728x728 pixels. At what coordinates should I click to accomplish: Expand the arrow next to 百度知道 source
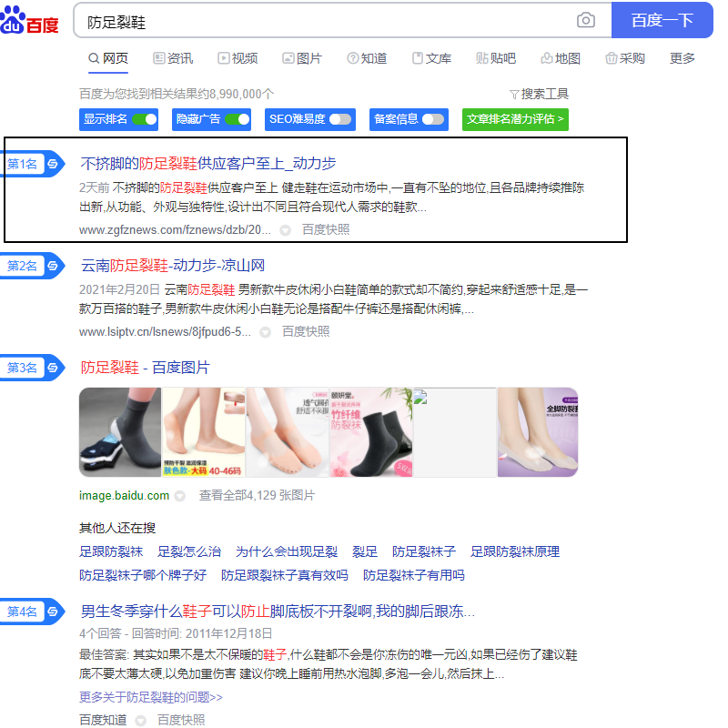pos(140,720)
